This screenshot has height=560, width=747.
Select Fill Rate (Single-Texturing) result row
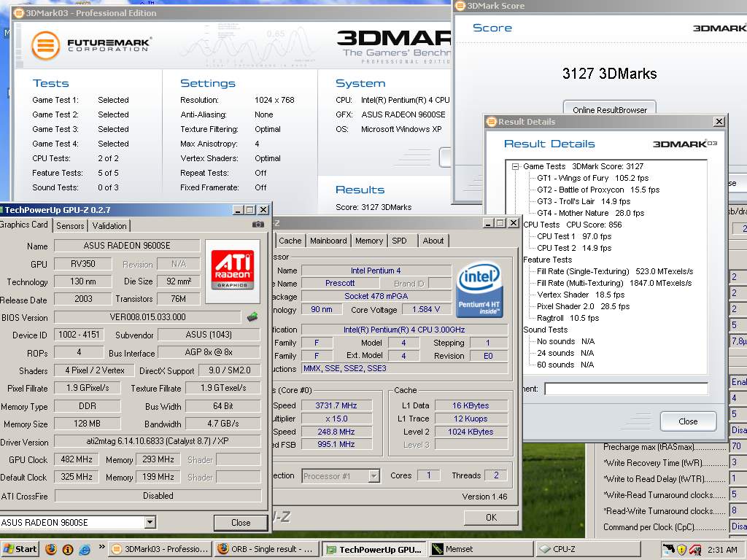point(614,271)
